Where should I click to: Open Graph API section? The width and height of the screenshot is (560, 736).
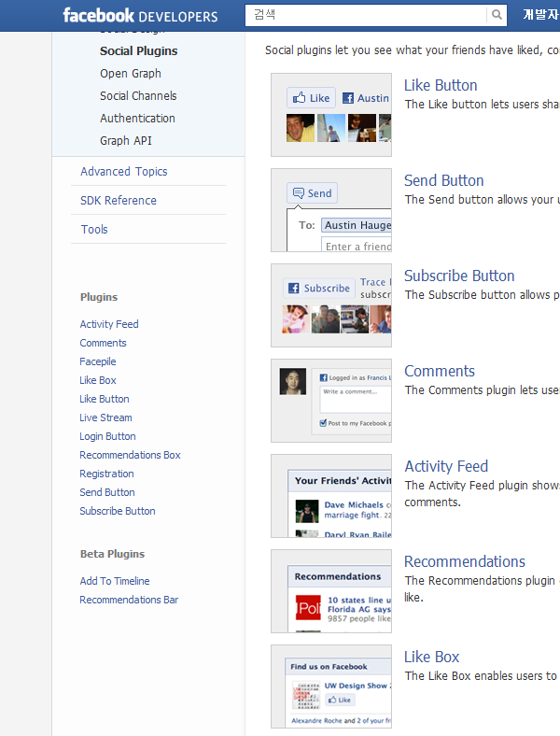(126, 141)
